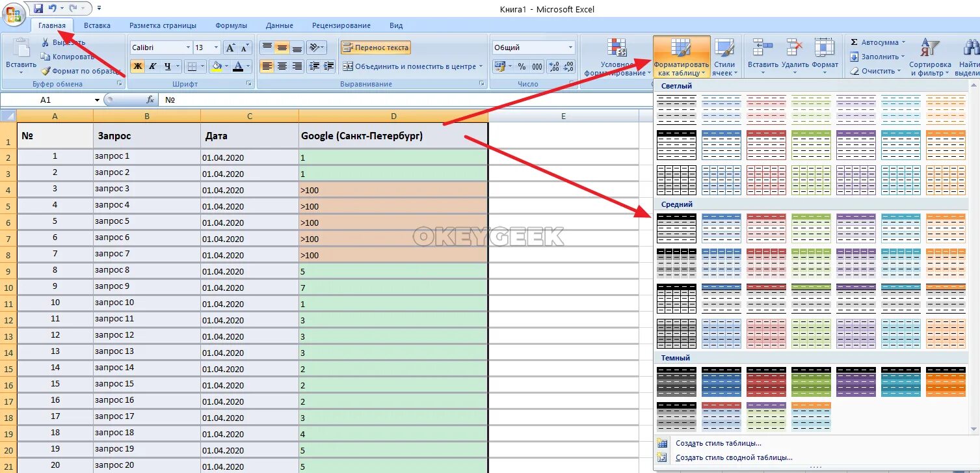Click Формат по образцу format painter
The width and height of the screenshot is (980, 473).
coord(81,71)
